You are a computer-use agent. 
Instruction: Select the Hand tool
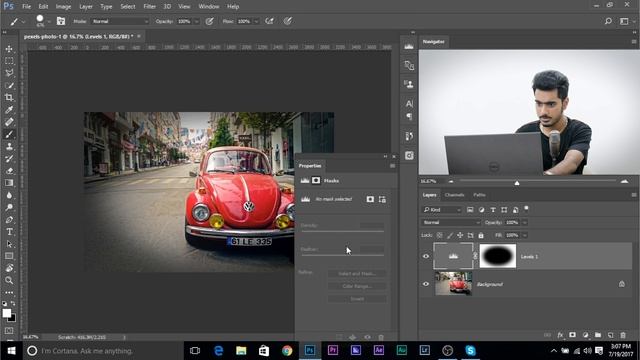(9, 268)
